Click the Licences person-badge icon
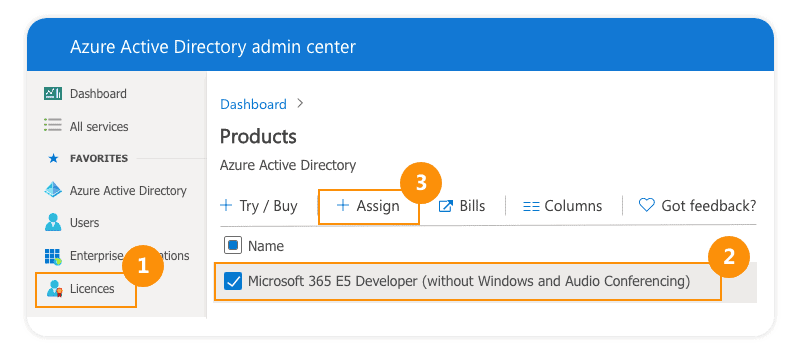 [x=54, y=289]
